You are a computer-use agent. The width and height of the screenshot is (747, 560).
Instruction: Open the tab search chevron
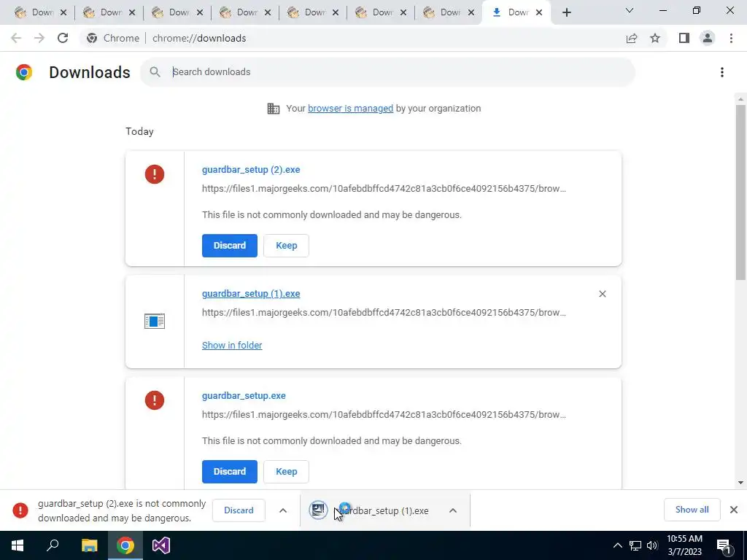(630, 10)
